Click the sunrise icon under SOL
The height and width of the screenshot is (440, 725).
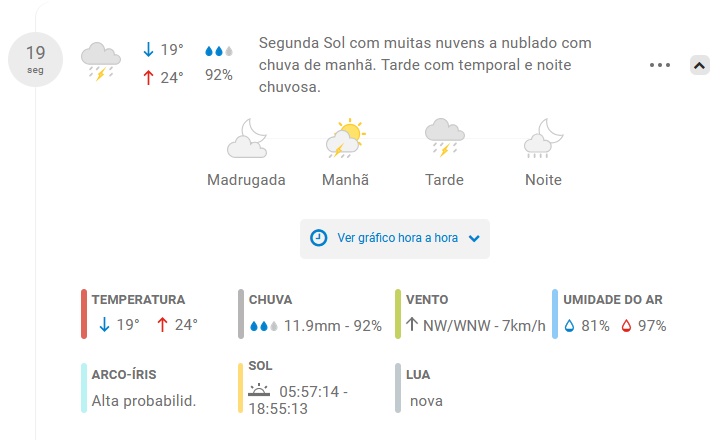point(260,391)
